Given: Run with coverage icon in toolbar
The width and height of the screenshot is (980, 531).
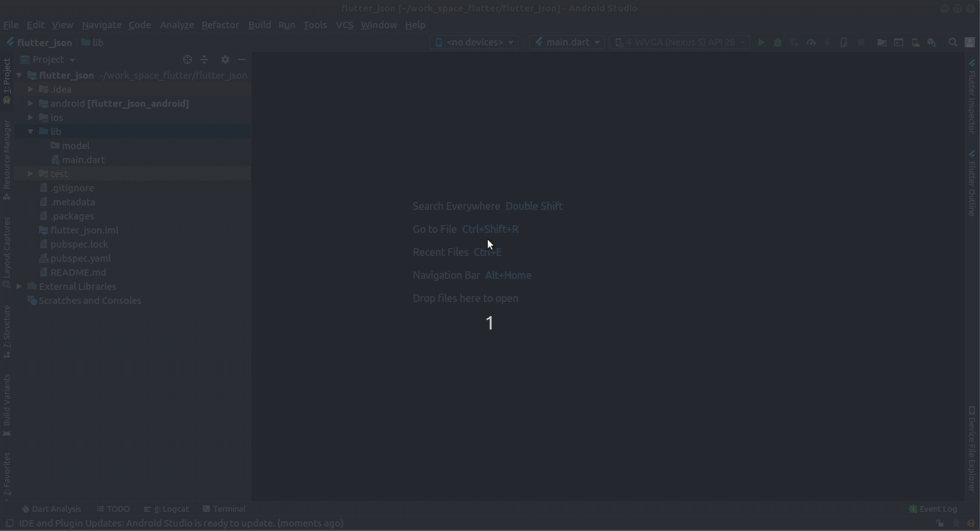Looking at the screenshot, I should pyautogui.click(x=794, y=42).
